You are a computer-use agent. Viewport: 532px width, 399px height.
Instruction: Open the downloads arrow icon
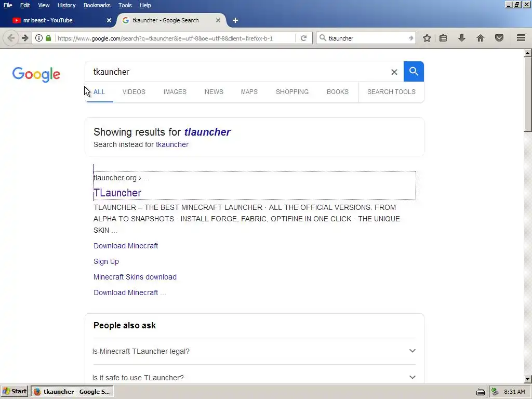point(461,38)
